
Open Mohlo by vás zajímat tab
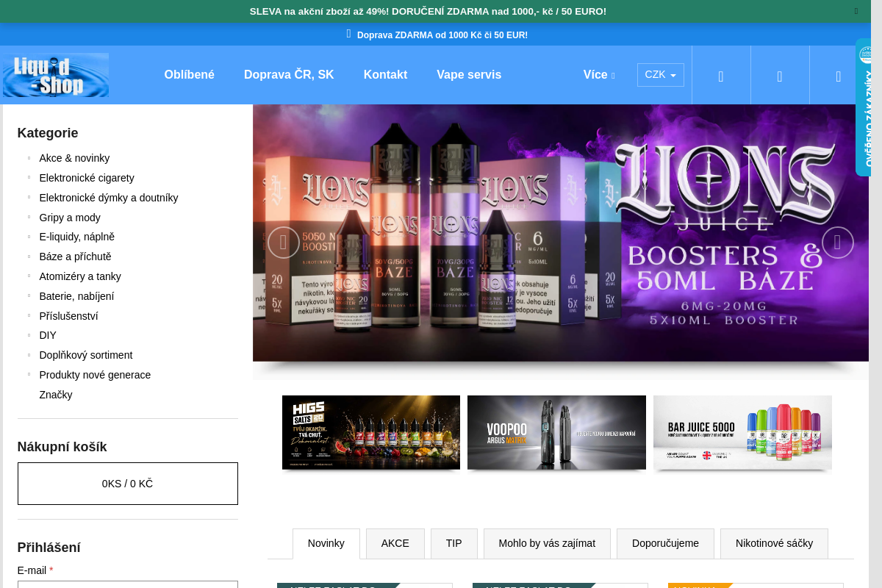547,544
